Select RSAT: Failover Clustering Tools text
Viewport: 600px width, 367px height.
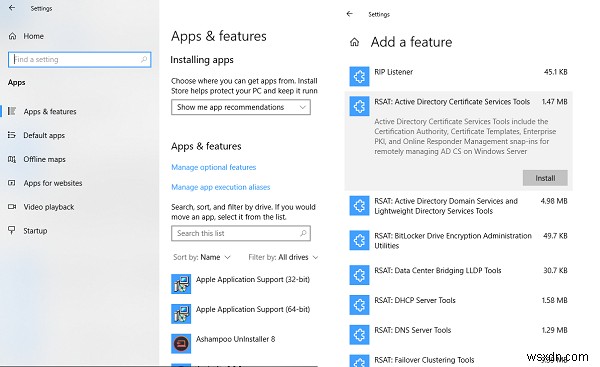tap(424, 360)
